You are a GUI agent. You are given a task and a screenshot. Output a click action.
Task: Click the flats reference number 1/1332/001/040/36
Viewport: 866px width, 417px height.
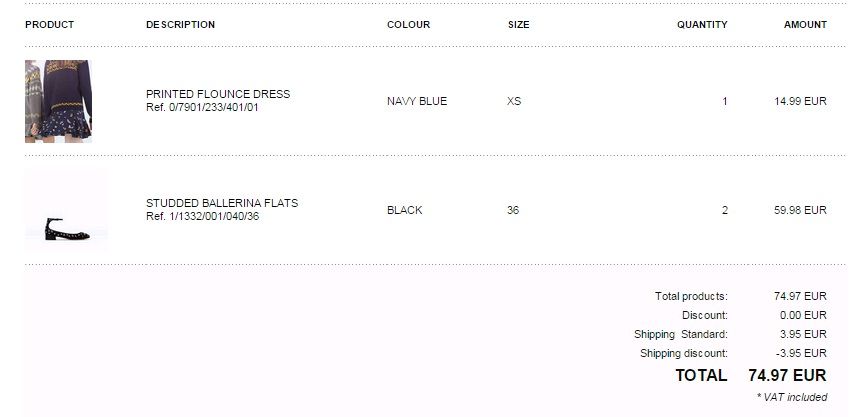203,216
